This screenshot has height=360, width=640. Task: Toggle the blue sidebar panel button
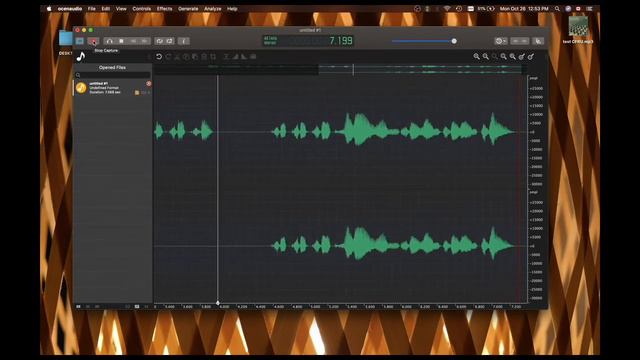(x=80, y=41)
